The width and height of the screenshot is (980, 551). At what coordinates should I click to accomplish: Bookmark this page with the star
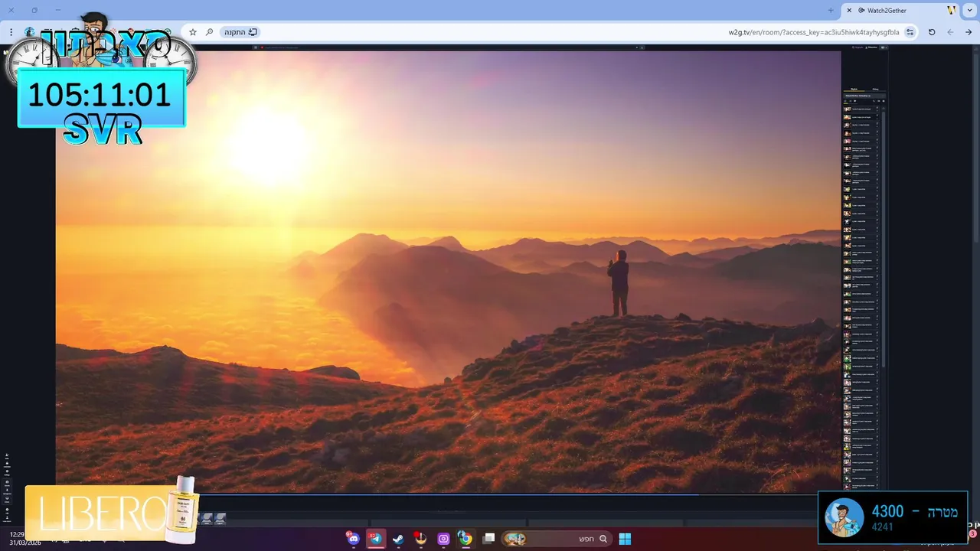point(193,32)
